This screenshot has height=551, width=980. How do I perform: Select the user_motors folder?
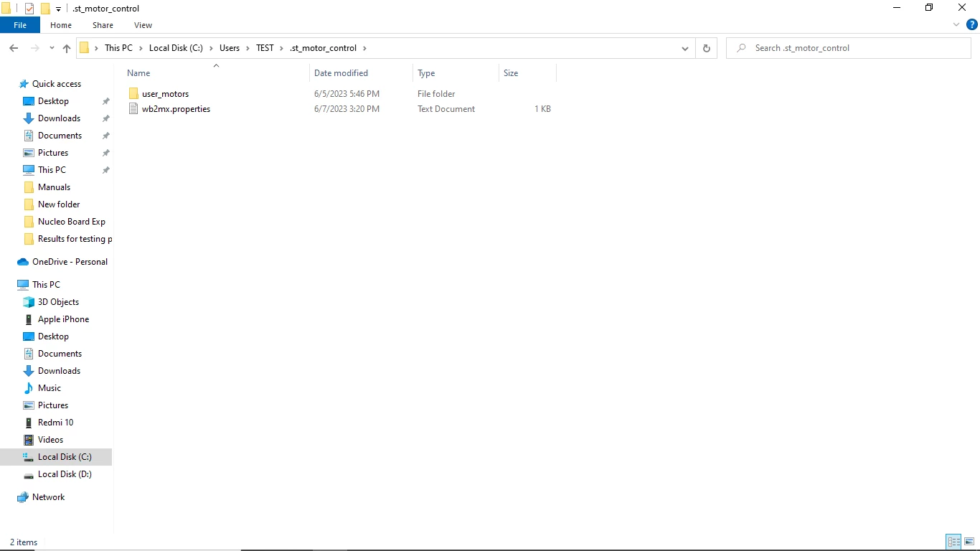point(165,94)
